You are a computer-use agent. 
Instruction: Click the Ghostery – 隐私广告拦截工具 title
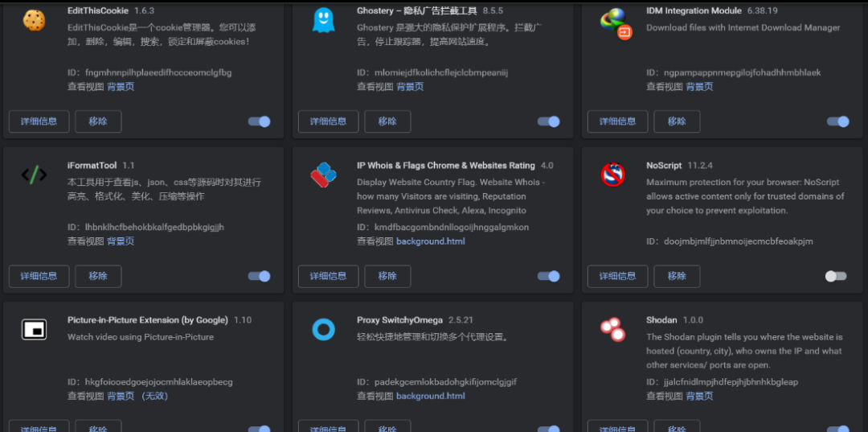point(417,10)
